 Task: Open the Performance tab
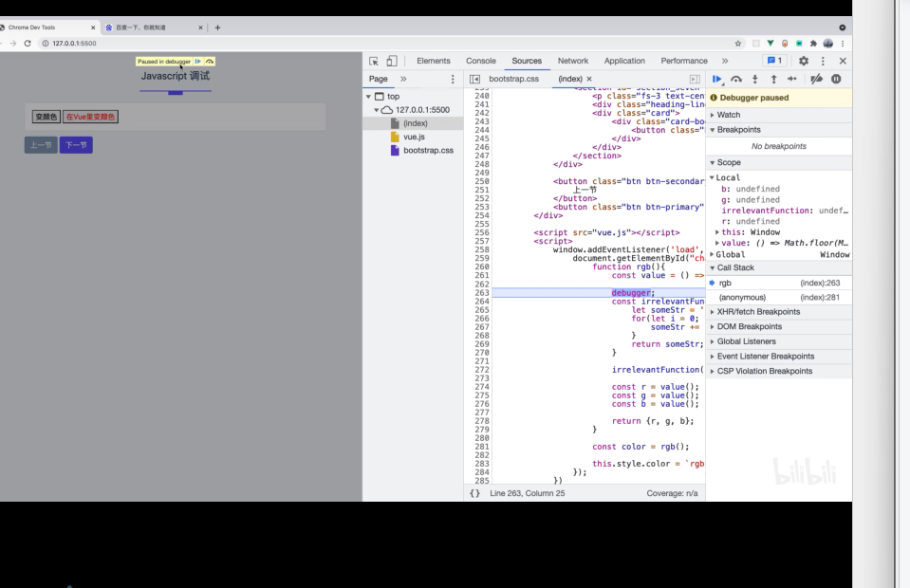(x=683, y=61)
